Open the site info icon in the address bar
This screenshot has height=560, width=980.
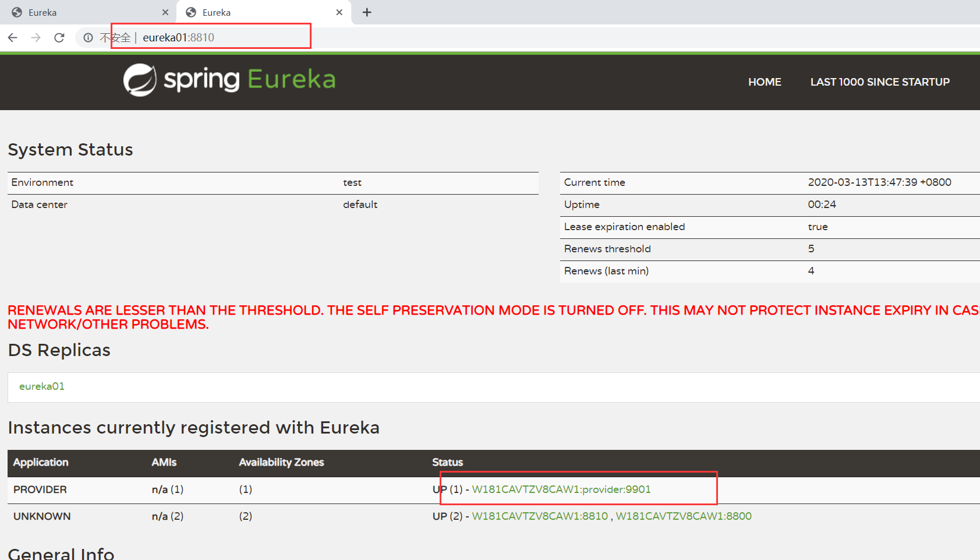[88, 38]
